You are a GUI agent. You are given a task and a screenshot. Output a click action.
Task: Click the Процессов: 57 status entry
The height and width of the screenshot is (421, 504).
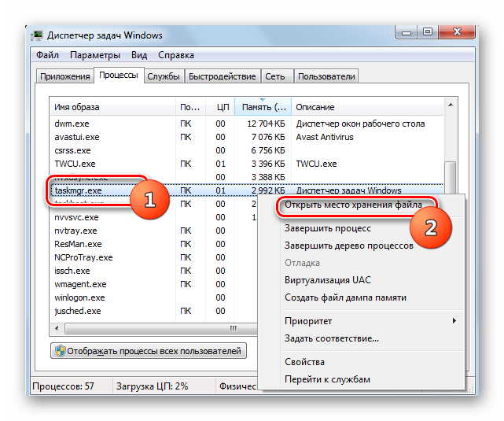click(x=64, y=386)
